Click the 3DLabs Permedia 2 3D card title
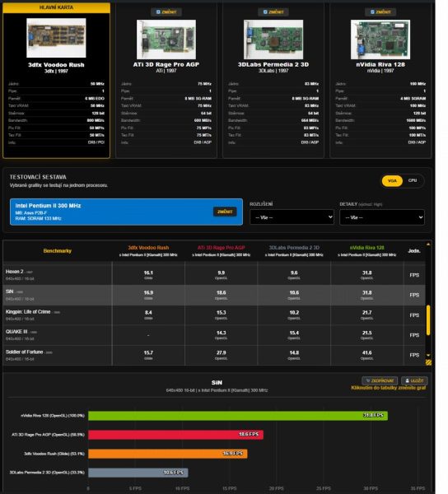 click(273, 64)
